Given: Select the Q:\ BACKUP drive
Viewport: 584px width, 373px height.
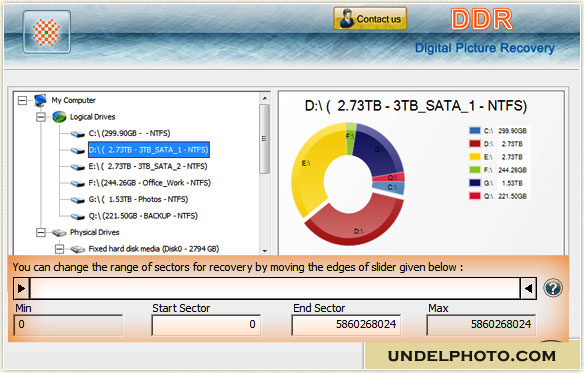Looking at the screenshot, I should click(143, 216).
